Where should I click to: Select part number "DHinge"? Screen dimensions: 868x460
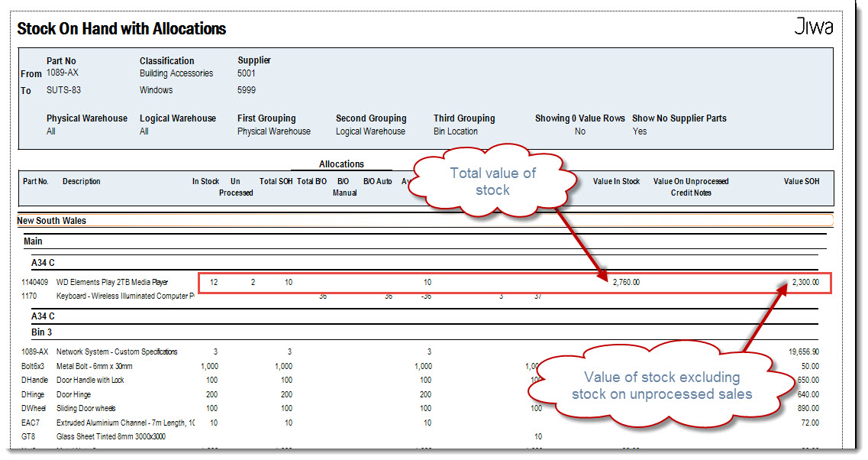[x=33, y=394]
